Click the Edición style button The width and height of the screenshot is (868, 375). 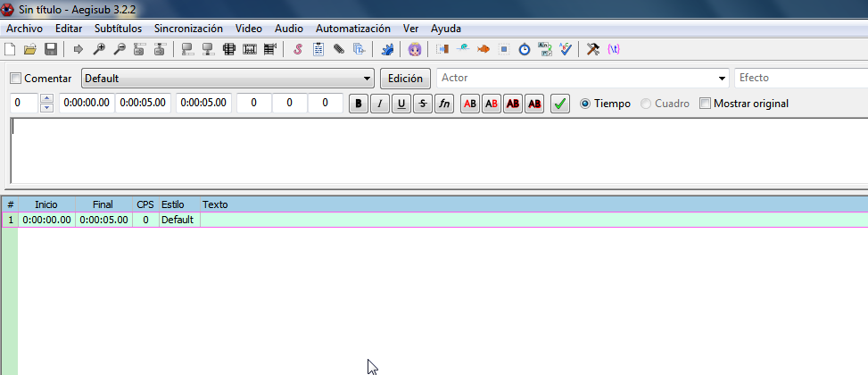405,78
